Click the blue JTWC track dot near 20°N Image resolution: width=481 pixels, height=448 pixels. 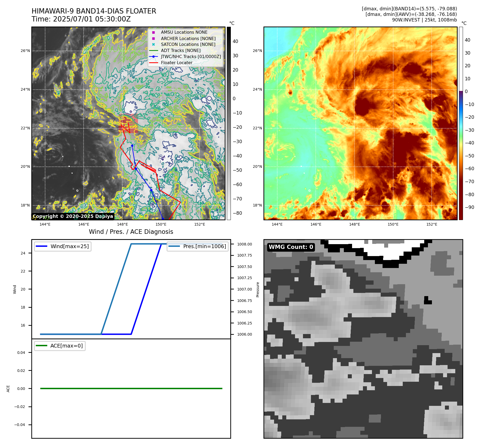[x=136, y=169]
